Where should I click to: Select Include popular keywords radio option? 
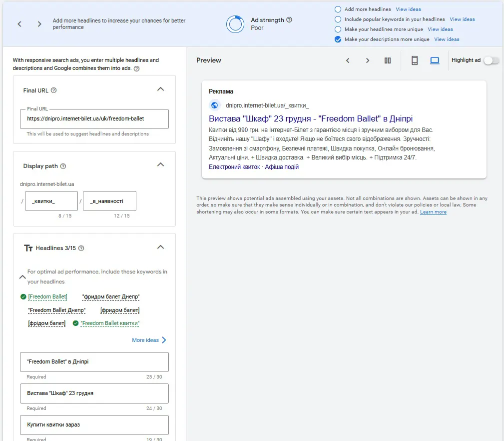click(x=338, y=19)
